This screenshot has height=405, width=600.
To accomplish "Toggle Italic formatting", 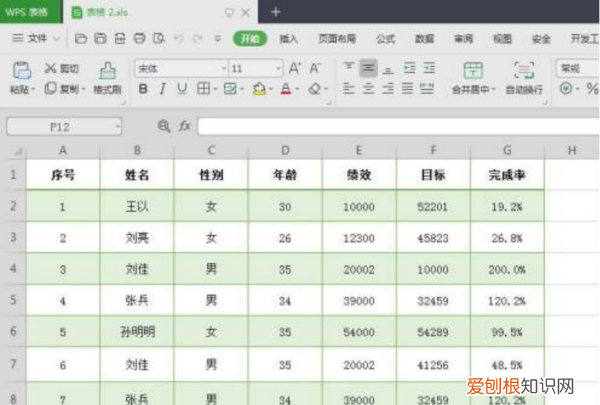I will pos(163,89).
